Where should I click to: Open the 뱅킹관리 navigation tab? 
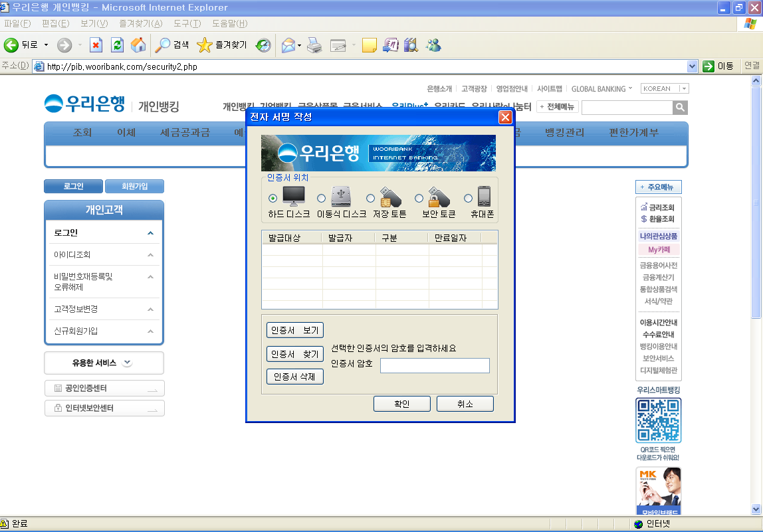coord(564,132)
